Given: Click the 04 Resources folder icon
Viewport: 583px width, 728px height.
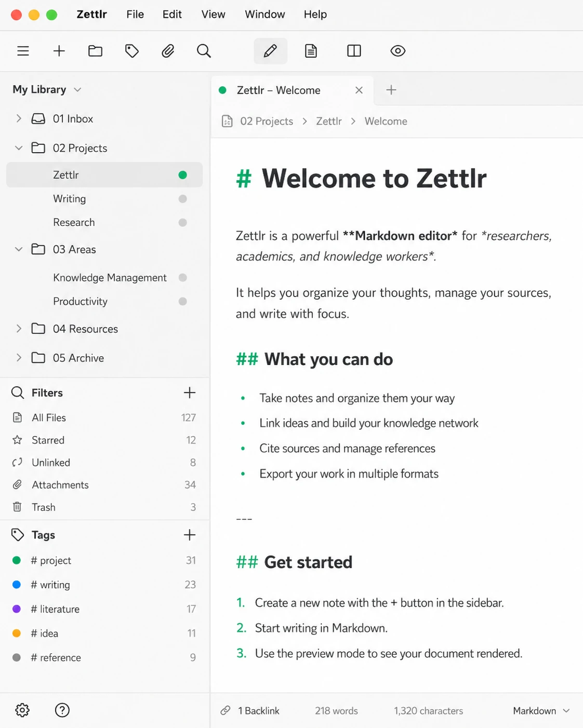Looking at the screenshot, I should click(x=38, y=329).
